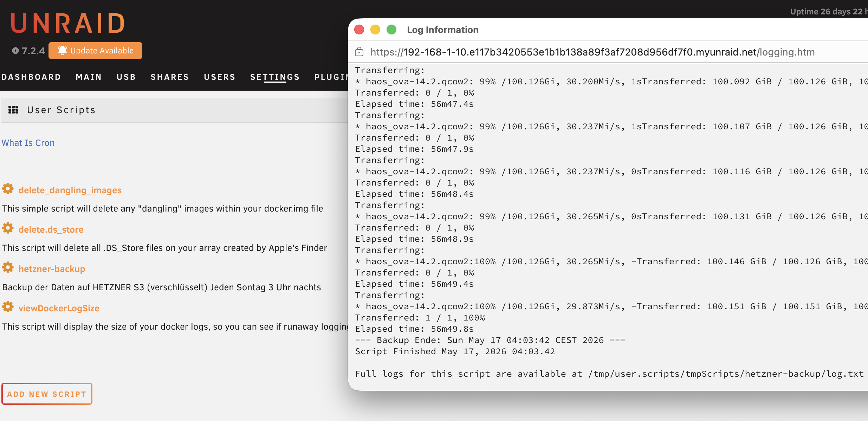
Task: Click the hetzner-backup description text
Action: click(x=162, y=287)
